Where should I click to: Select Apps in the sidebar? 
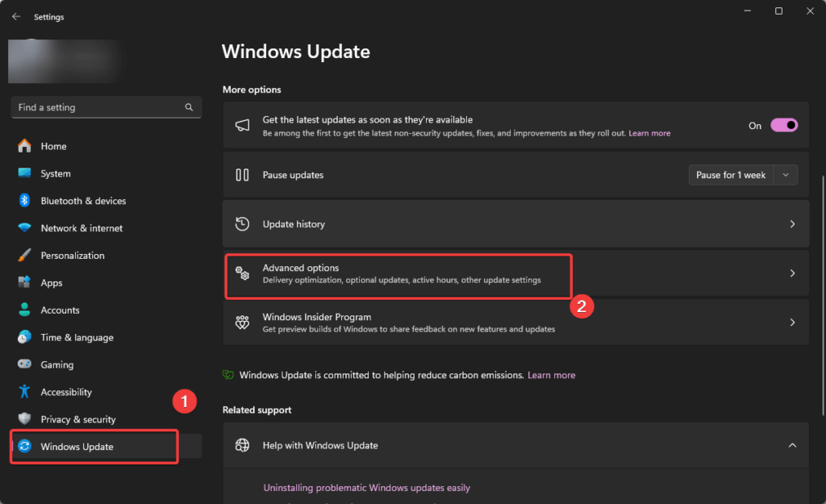tap(106, 283)
